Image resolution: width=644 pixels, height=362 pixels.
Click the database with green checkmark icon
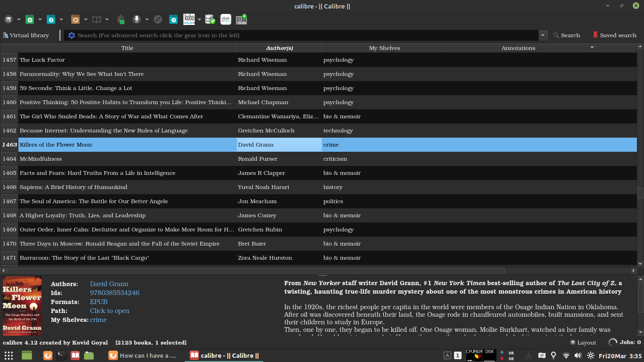[x=210, y=19]
